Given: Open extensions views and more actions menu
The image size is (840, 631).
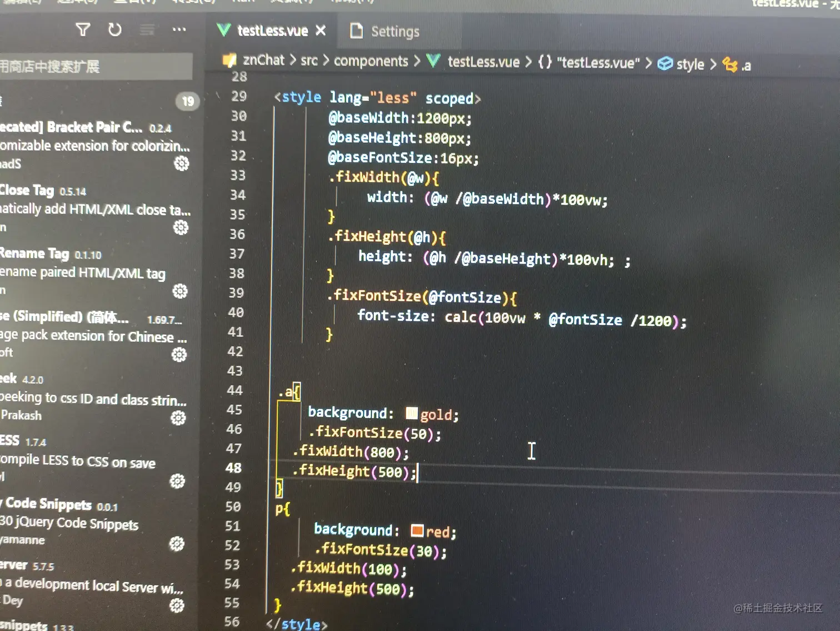Looking at the screenshot, I should click(x=179, y=29).
